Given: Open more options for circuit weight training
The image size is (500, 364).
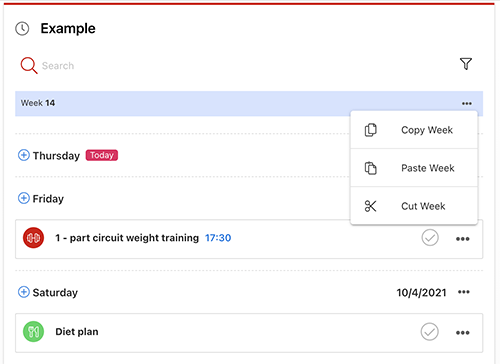Looking at the screenshot, I should click(463, 239).
